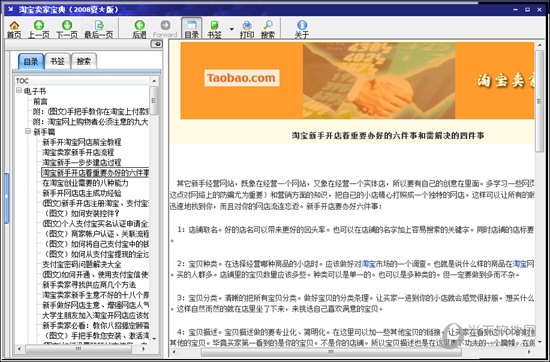Click the 搜索 search toolbar icon
Image resolution: width=550 pixels, height=362 pixels.
tap(268, 29)
